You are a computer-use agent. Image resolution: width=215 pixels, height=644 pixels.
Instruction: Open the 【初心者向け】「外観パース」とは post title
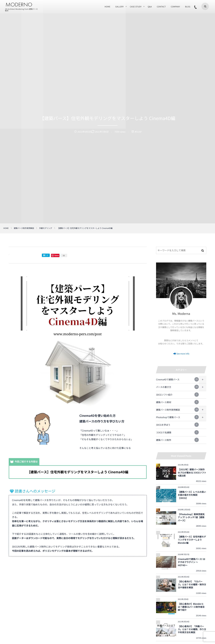coord(192,629)
